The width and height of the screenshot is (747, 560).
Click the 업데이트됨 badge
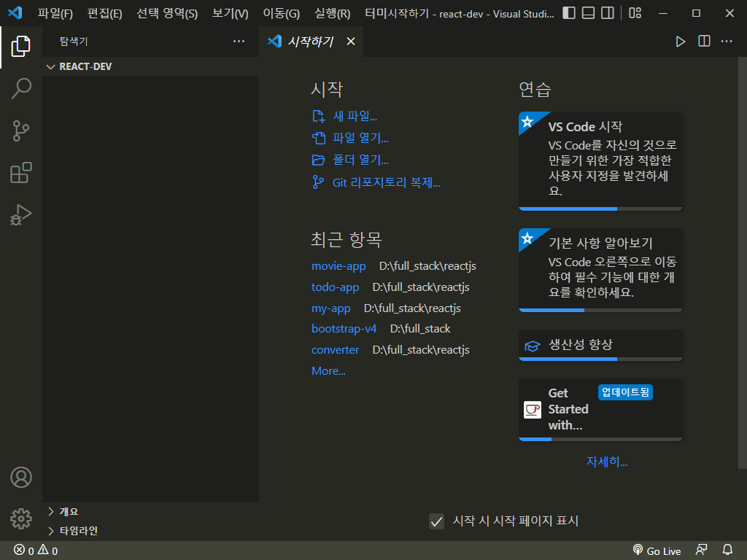[625, 392]
